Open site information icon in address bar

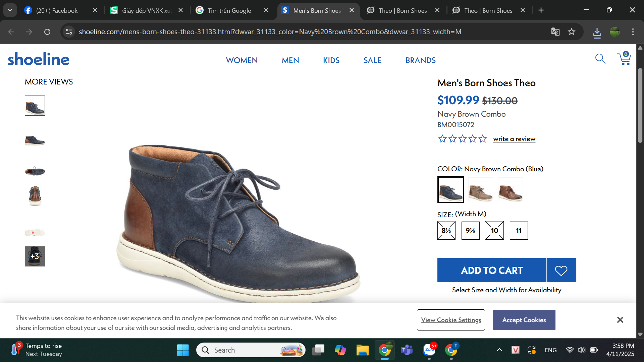point(69,32)
